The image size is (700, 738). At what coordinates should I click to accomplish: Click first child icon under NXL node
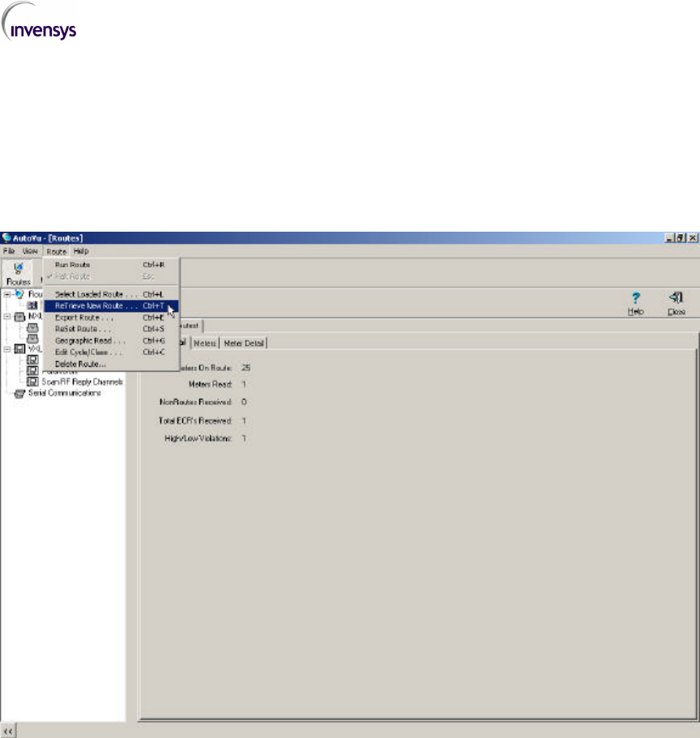click(x=32, y=327)
